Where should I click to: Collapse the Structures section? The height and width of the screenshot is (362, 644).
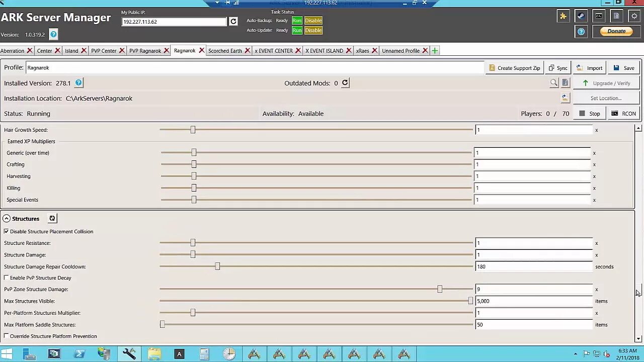point(7,218)
